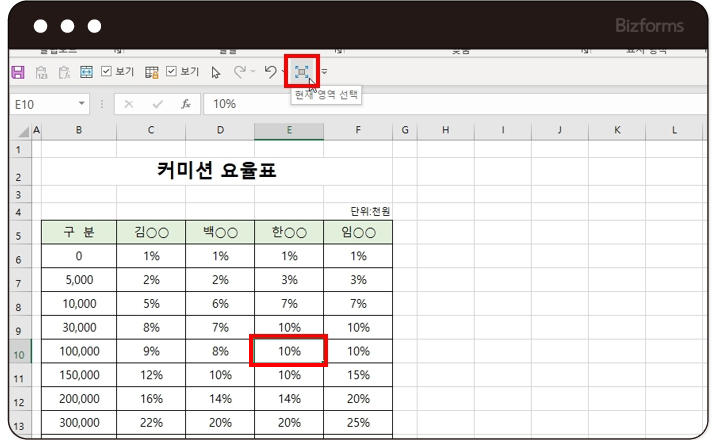Select column H header
The height and width of the screenshot is (440, 715).
click(446, 130)
